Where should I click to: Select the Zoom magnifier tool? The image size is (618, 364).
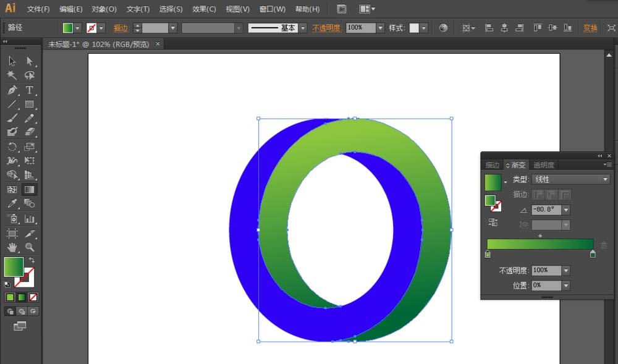[29, 247]
